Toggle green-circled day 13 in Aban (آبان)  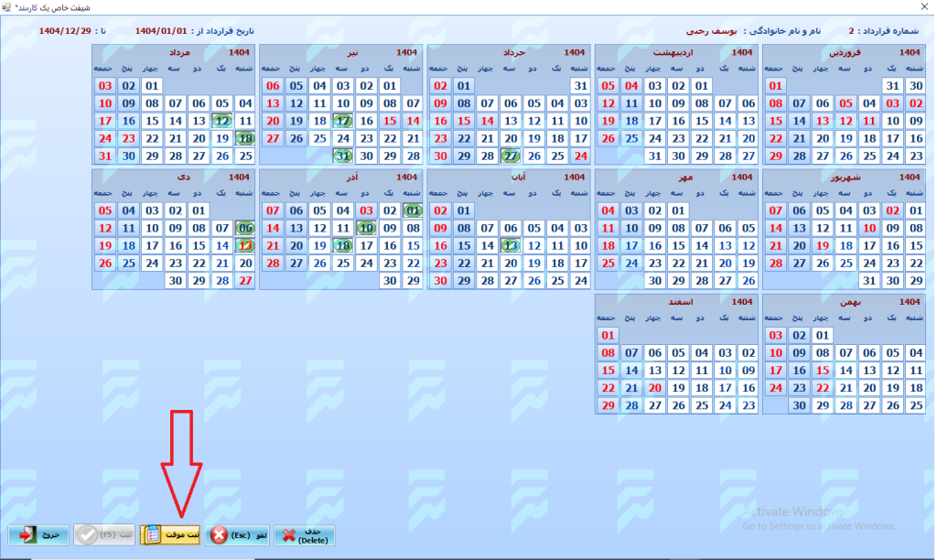(x=511, y=245)
